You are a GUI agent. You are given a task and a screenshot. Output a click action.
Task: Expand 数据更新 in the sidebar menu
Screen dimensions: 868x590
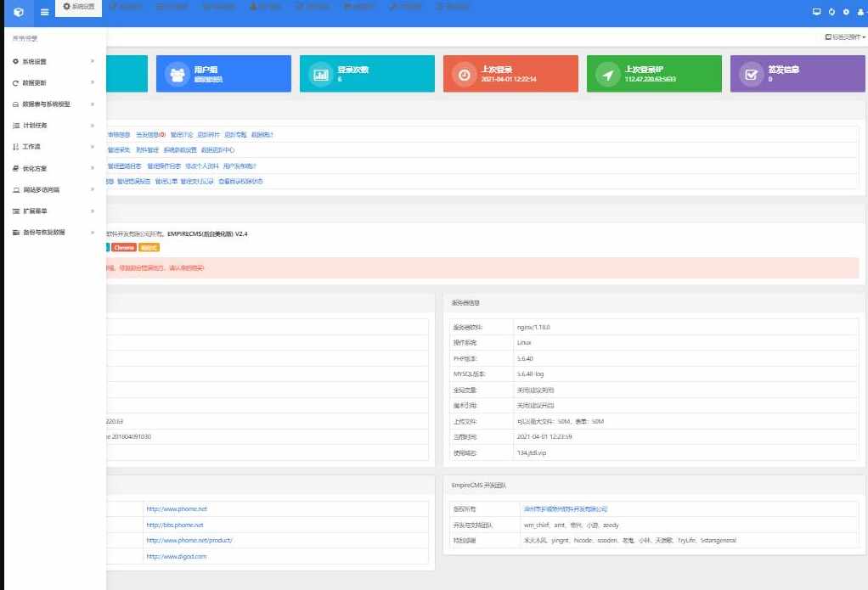[x=53, y=82]
